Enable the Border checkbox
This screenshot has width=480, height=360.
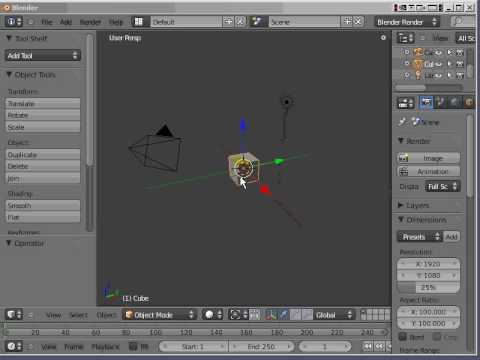(x=403, y=337)
